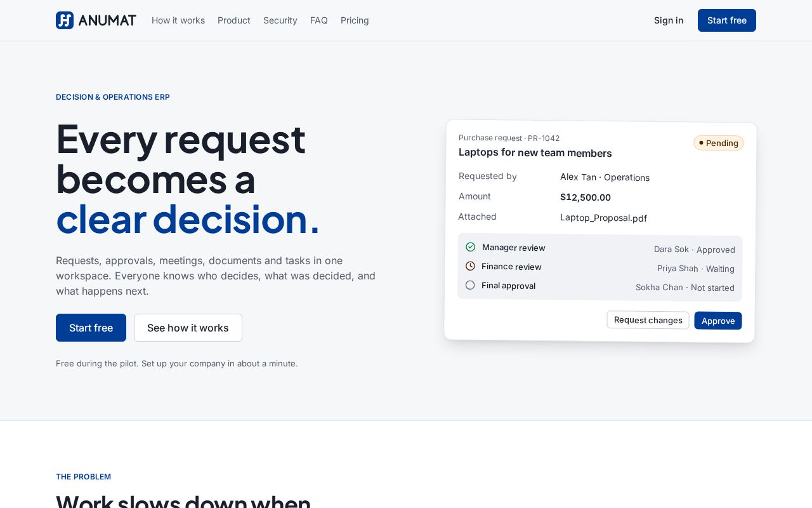Click the Final approval step label
The width and height of the screenshot is (812, 508).
(508, 286)
